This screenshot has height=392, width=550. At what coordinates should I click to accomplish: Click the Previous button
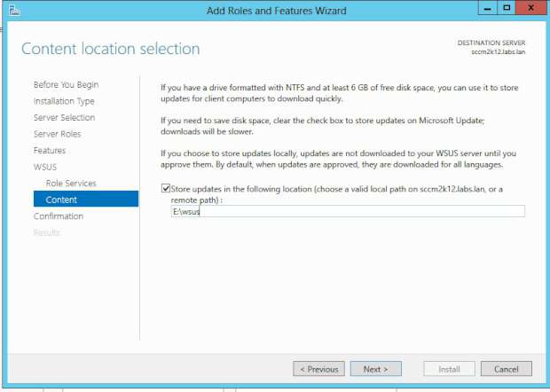tap(318, 369)
